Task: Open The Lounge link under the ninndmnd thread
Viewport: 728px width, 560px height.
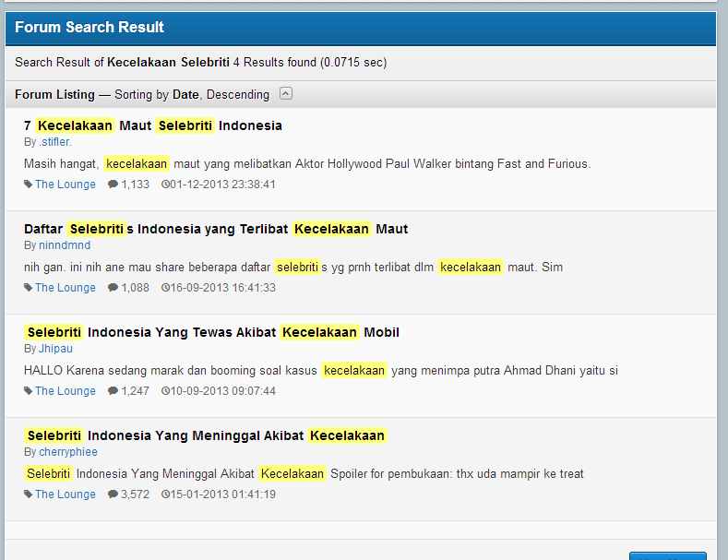Action: point(66,288)
